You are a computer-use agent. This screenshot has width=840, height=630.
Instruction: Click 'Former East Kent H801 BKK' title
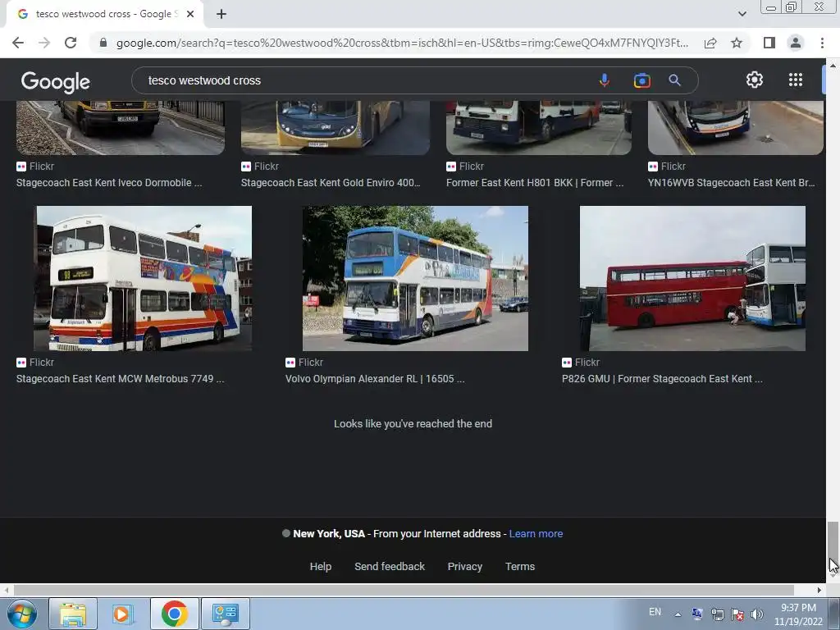[509, 183]
